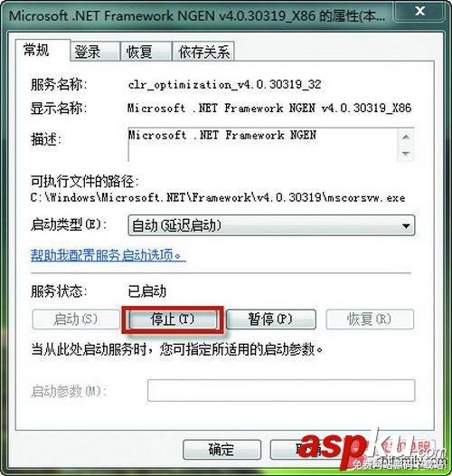Click the cancel button beside 确定
This screenshot has height=476, width=452.
click(306, 449)
